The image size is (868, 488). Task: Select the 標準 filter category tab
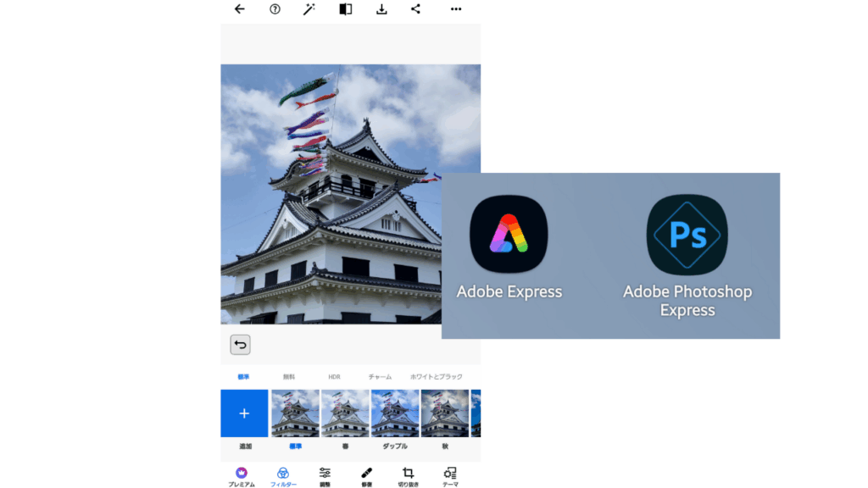[x=243, y=377]
